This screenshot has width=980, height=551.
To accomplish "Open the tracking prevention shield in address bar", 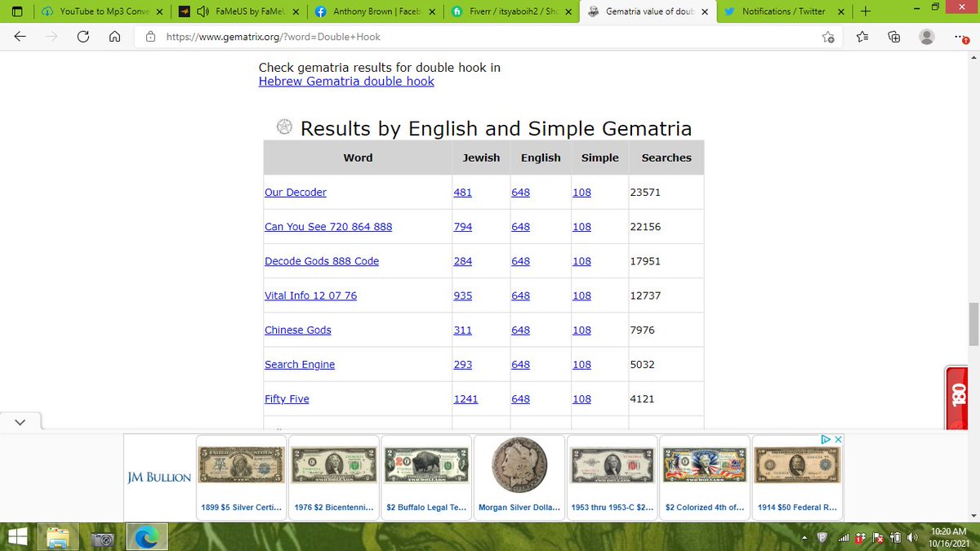I will 151,37.
